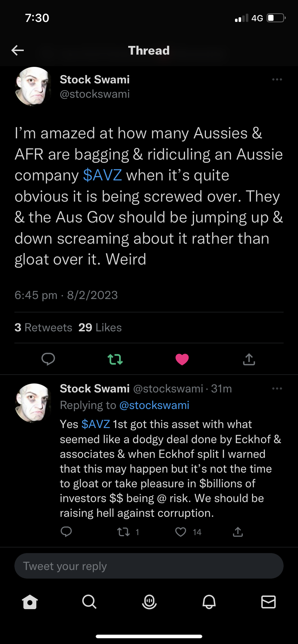The image size is (298, 644).
Task: Go back using the arrow icon
Action: tap(18, 50)
